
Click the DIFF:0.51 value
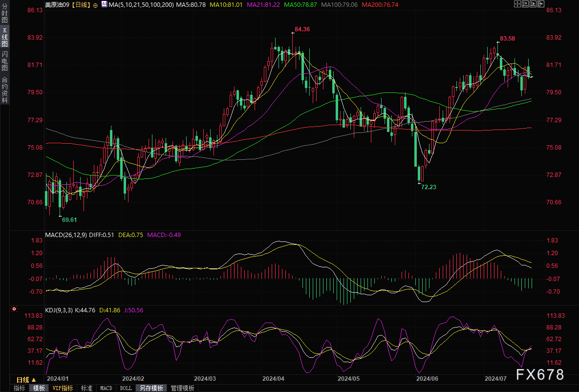pyautogui.click(x=102, y=235)
